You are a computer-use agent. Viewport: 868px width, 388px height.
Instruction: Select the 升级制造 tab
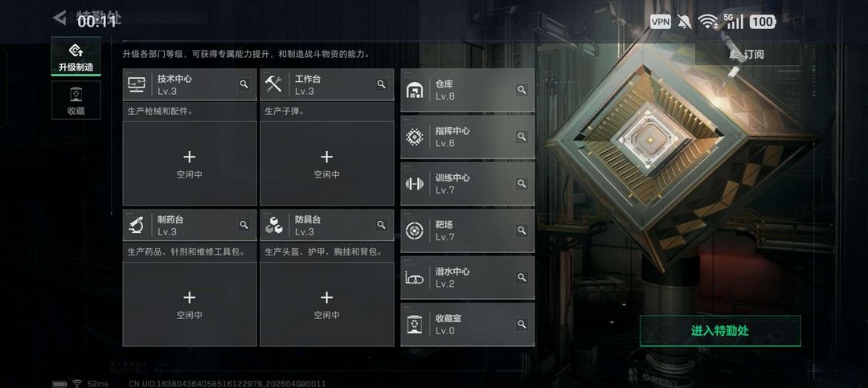[76, 56]
